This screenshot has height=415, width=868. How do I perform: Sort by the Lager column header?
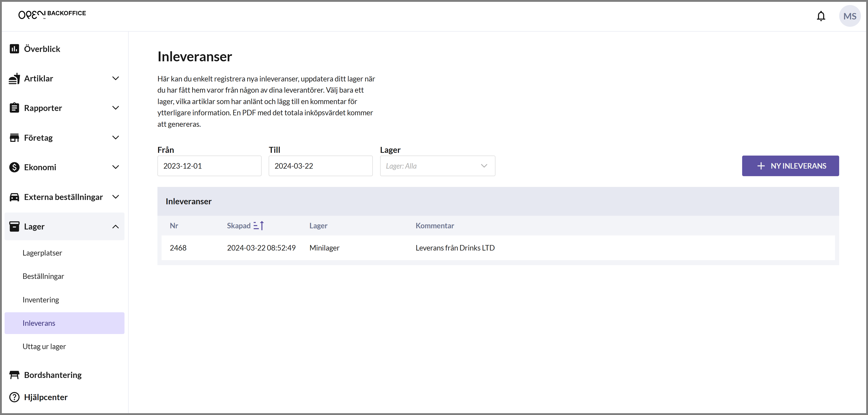tap(318, 226)
